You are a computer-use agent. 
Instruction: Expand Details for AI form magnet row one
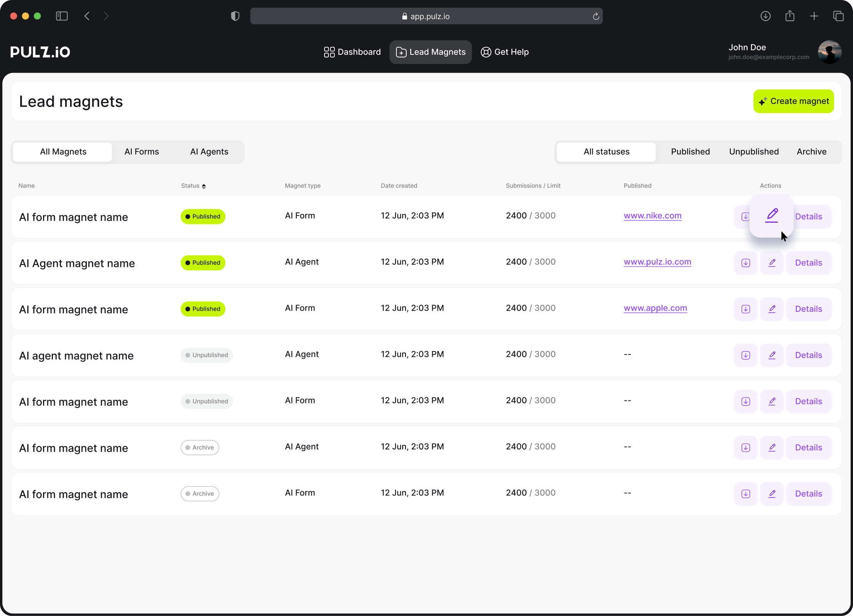(x=808, y=216)
